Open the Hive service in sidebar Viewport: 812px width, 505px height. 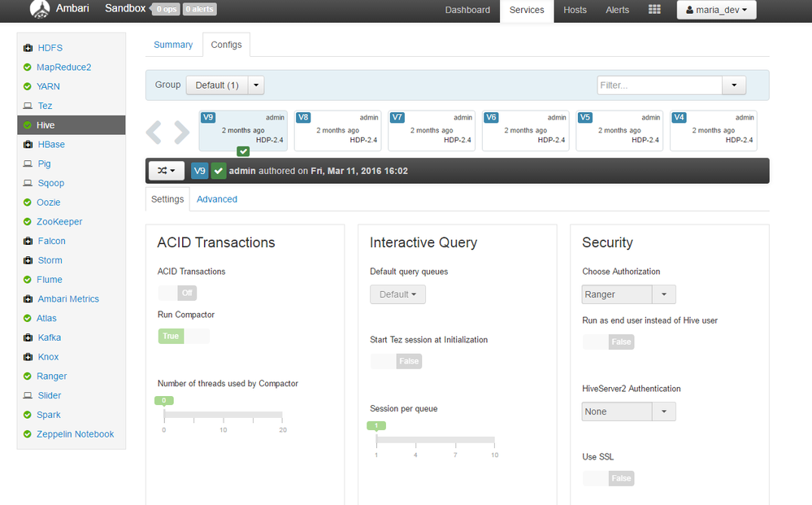click(72, 124)
